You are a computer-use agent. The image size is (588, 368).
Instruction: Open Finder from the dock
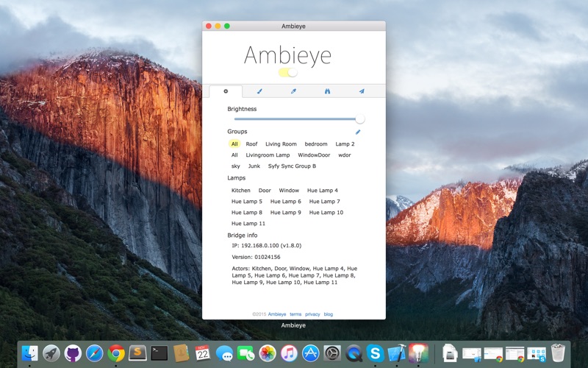[x=29, y=353]
